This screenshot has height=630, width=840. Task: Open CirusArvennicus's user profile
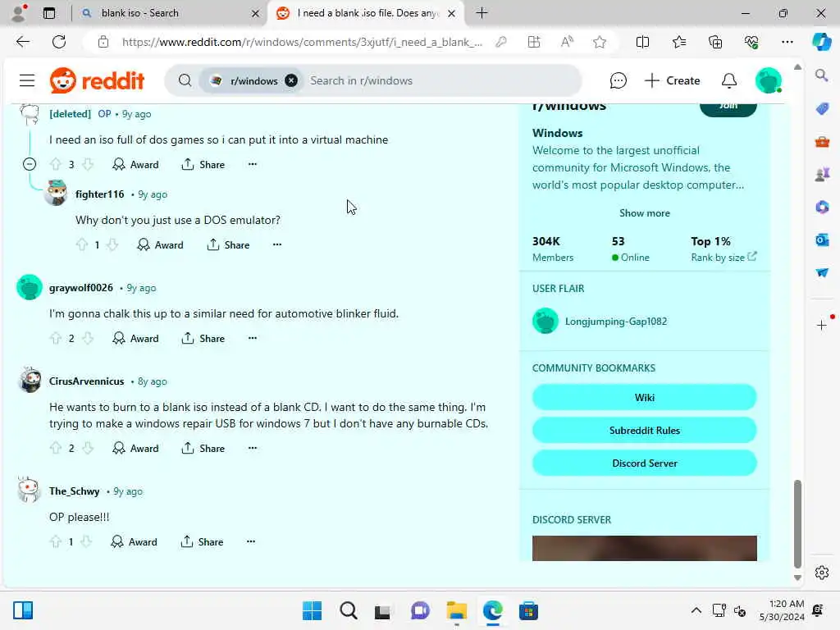[x=86, y=381]
